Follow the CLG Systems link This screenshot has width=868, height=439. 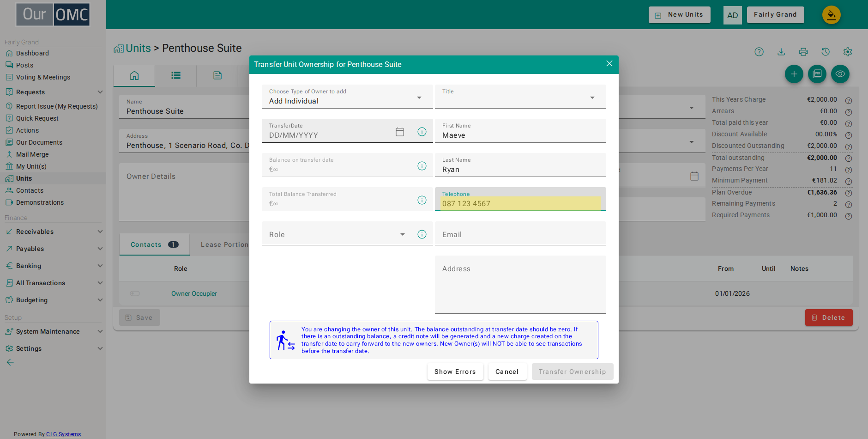point(64,434)
